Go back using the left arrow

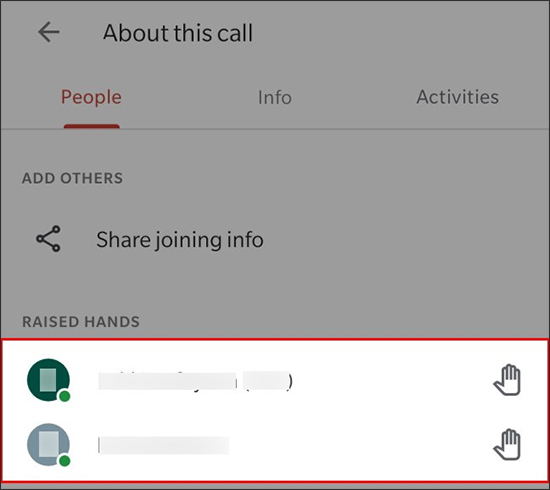point(48,32)
